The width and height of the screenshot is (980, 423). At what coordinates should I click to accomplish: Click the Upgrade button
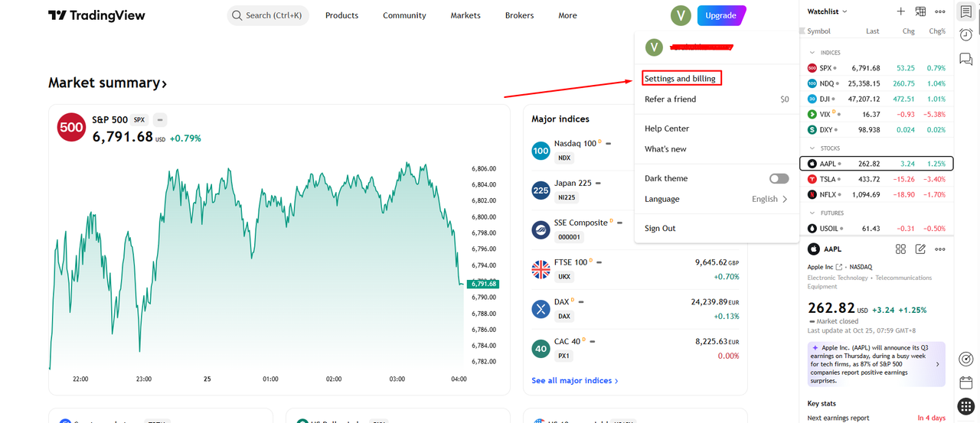[x=721, y=15]
